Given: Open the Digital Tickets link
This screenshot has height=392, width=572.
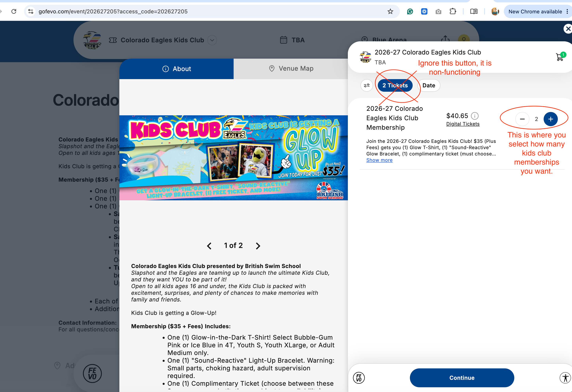Looking at the screenshot, I should coord(463,124).
